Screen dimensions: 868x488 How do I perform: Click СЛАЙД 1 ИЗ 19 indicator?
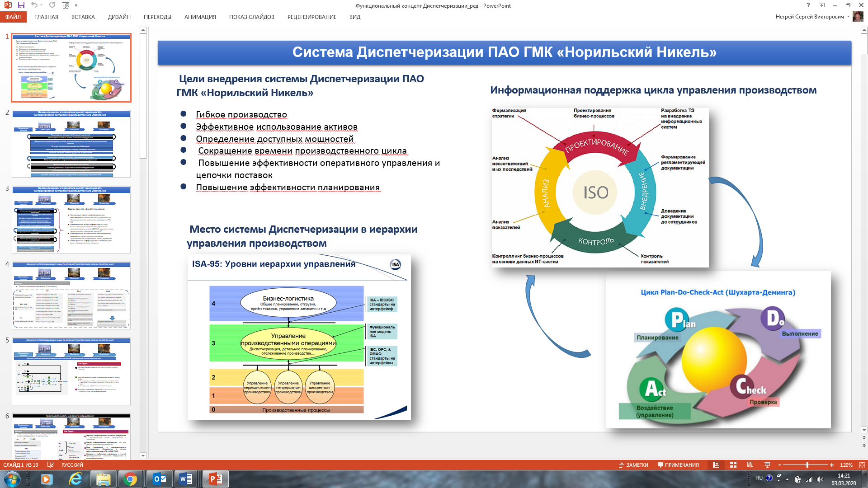(x=21, y=465)
